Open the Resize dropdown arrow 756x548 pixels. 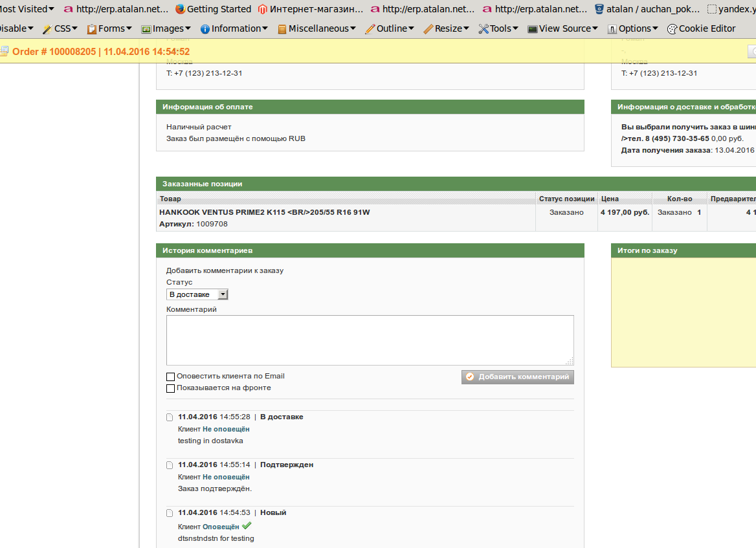pyautogui.click(x=466, y=29)
